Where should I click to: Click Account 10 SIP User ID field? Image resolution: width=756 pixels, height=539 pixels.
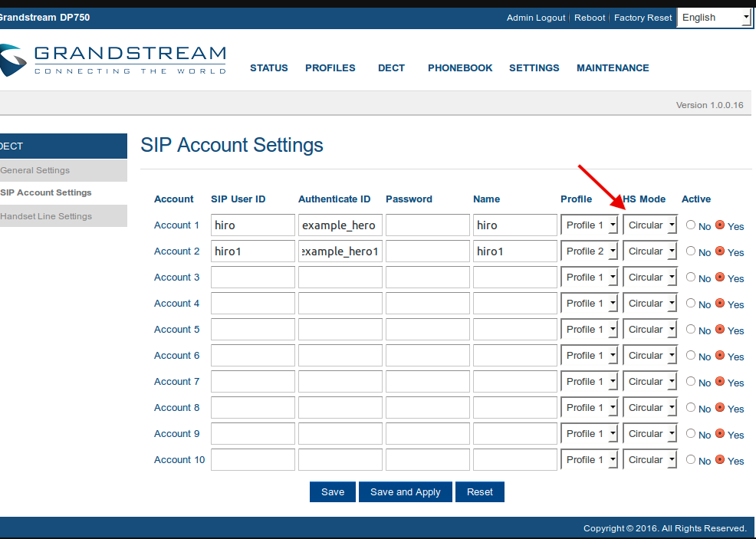coord(253,459)
